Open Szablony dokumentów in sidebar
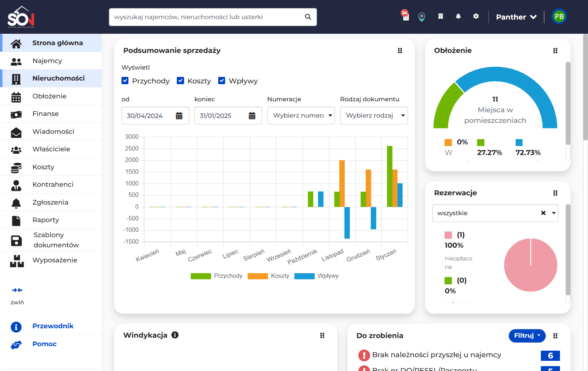 click(51, 240)
